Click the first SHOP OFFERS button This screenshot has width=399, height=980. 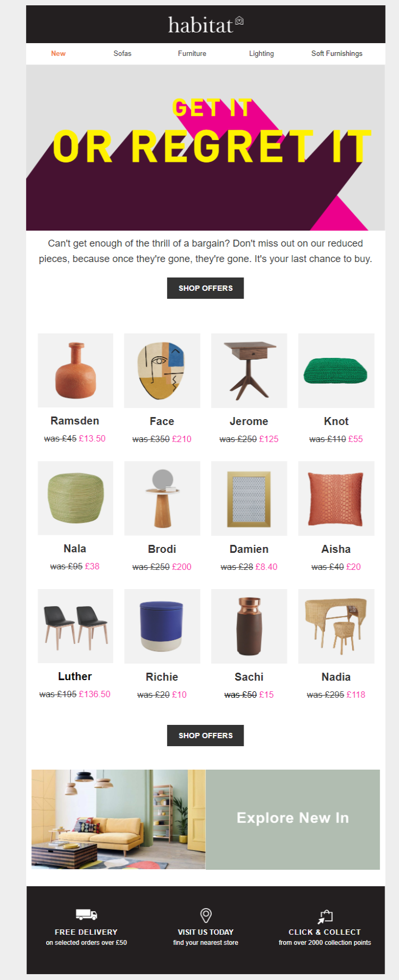tap(205, 288)
